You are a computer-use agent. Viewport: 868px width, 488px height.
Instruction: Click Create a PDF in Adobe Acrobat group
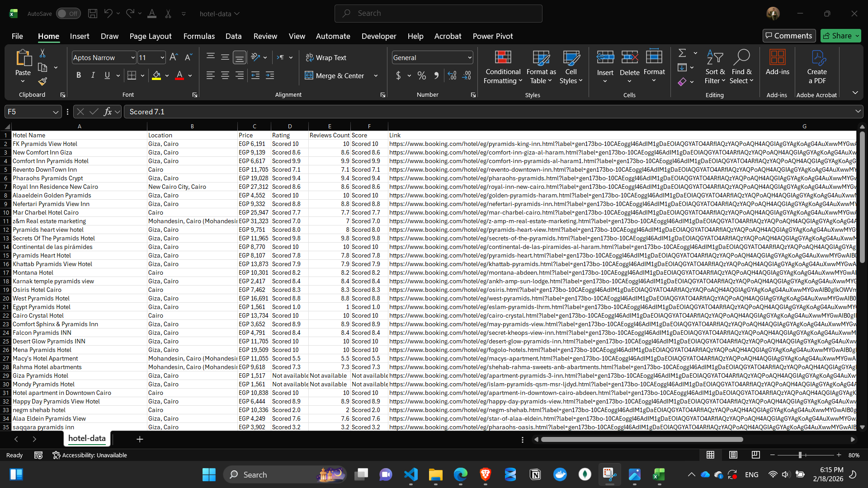coord(816,67)
